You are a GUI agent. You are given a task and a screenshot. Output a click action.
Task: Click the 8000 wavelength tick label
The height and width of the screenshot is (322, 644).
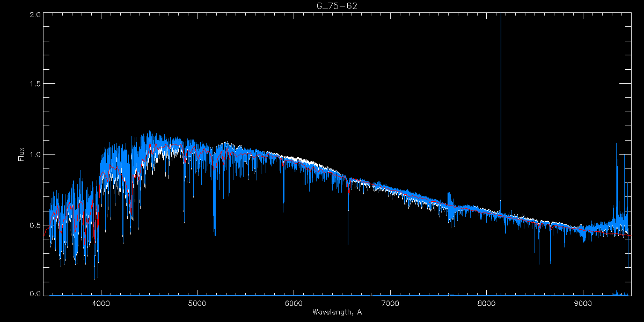[x=487, y=303]
